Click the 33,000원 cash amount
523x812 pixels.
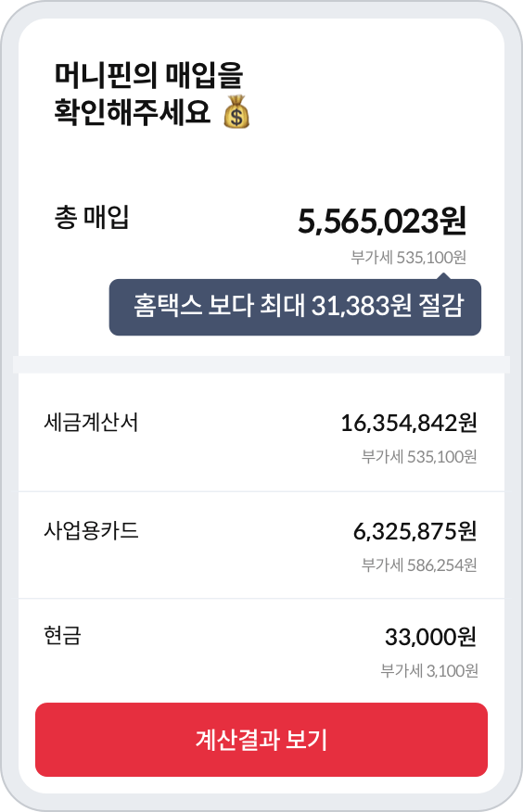click(430, 637)
